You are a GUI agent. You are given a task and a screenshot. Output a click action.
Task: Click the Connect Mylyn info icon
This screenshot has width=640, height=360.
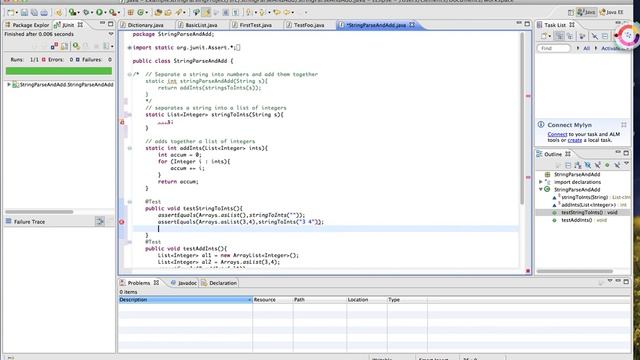[541, 124]
